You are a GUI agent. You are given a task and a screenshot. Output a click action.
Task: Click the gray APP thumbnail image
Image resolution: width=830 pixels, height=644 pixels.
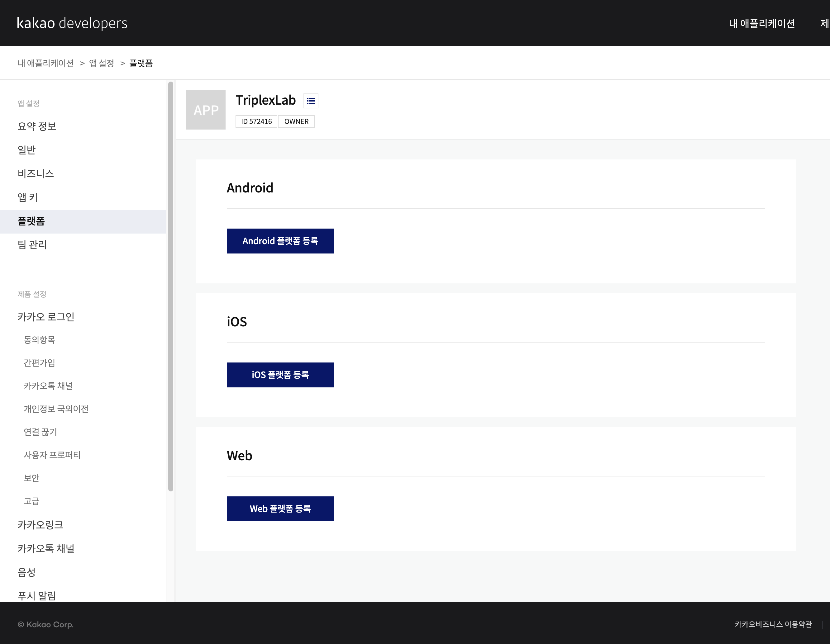tap(205, 110)
